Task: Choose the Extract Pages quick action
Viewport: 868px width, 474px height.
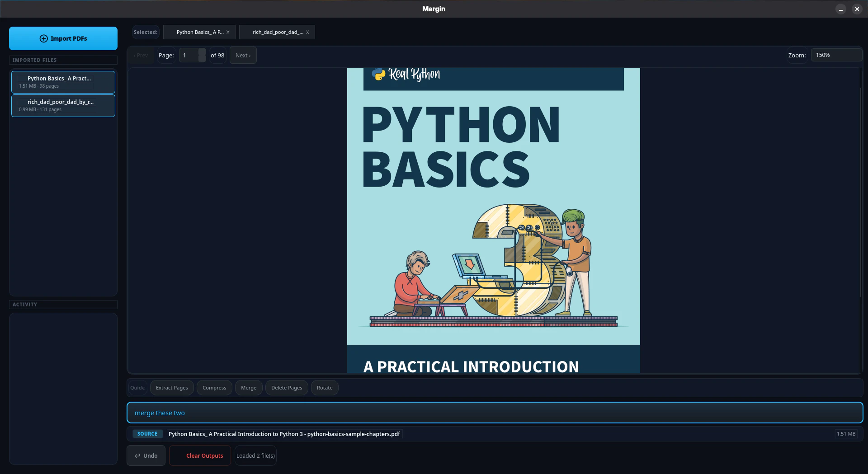Action: (x=172, y=388)
